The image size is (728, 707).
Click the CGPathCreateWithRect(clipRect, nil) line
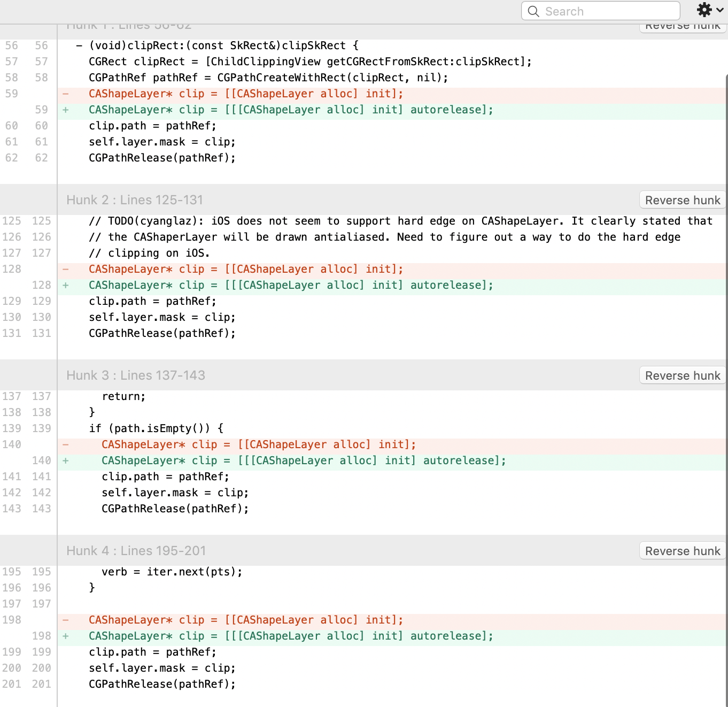pos(268,78)
